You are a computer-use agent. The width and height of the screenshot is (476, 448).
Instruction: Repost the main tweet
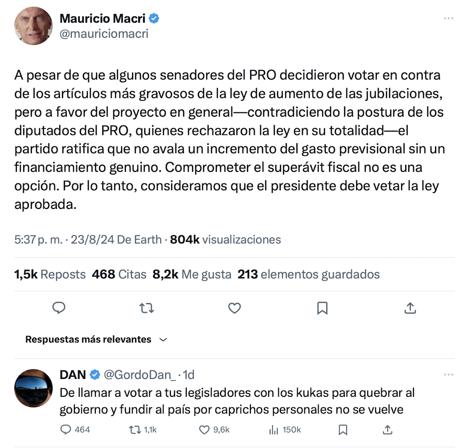[147, 308]
